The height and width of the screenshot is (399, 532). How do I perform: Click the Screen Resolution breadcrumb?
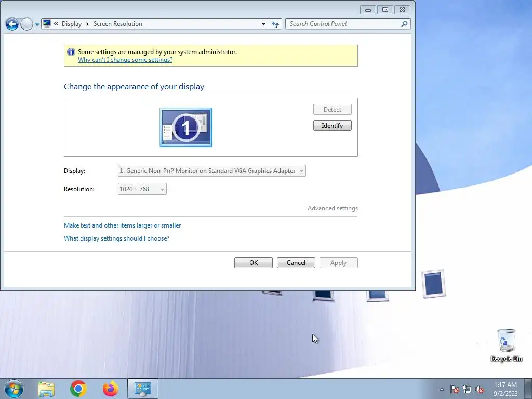tap(118, 24)
